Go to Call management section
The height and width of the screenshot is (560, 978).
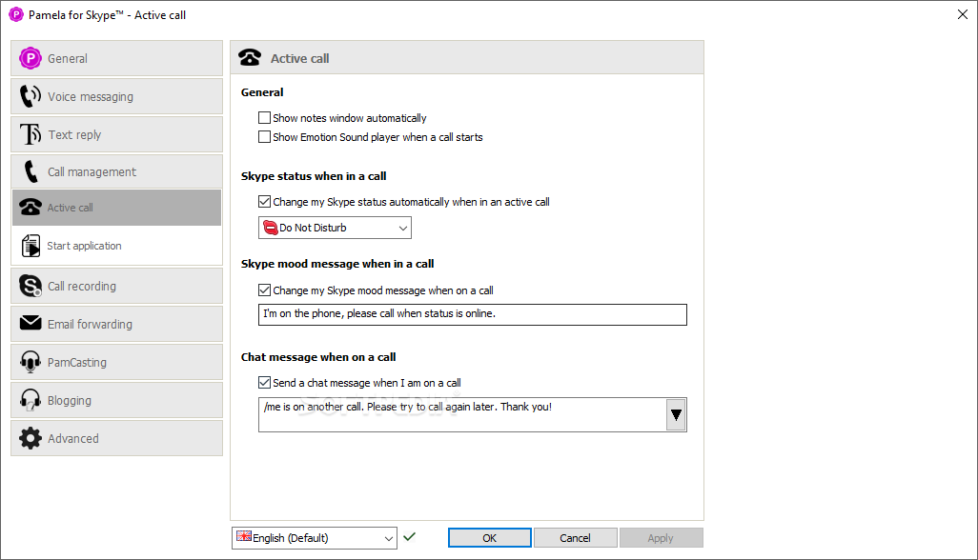tap(116, 172)
